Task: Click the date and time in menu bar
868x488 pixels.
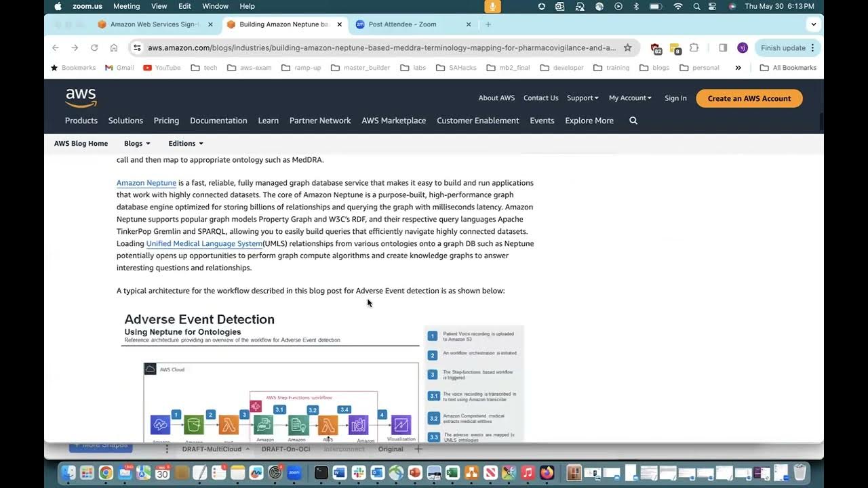Action: click(779, 6)
